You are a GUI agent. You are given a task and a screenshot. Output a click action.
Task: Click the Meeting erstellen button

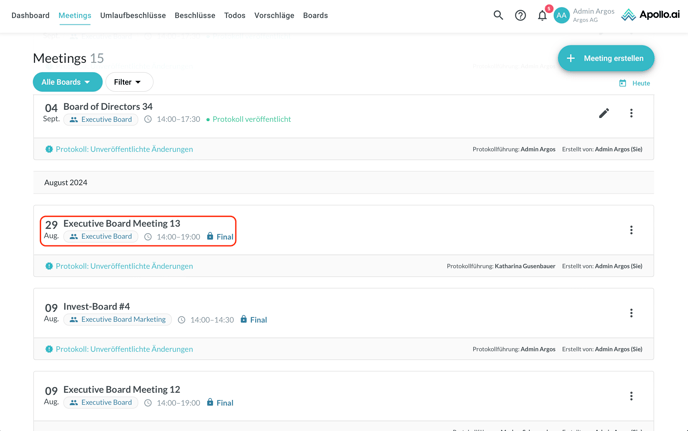click(x=606, y=58)
